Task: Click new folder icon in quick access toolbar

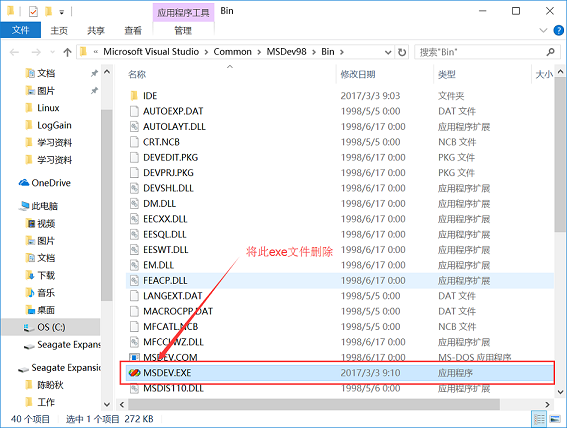Action: 48,12
